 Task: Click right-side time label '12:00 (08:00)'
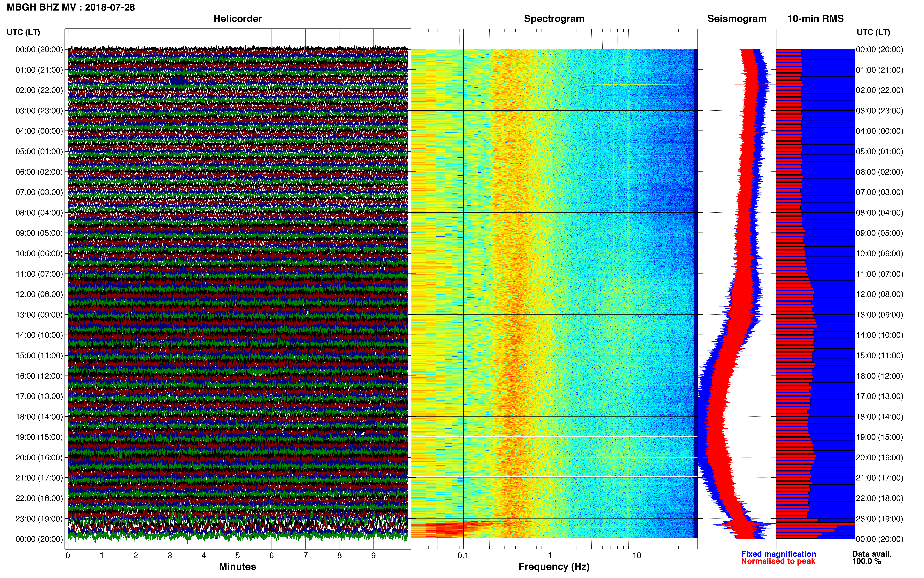(880, 294)
